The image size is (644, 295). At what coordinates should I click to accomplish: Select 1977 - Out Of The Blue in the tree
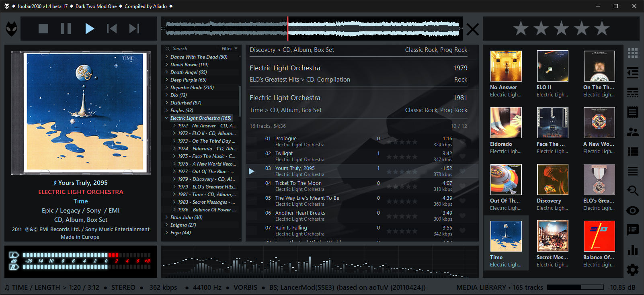coord(206,172)
